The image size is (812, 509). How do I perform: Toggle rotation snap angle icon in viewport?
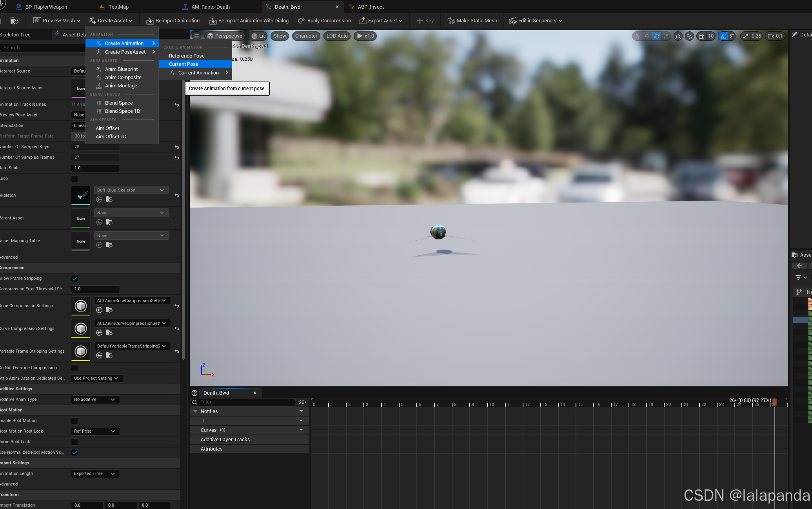[723, 36]
